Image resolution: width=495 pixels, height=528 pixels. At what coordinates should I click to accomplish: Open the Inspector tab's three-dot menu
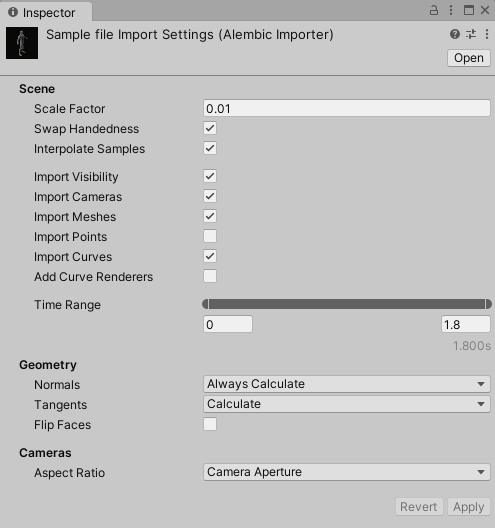[x=451, y=10]
